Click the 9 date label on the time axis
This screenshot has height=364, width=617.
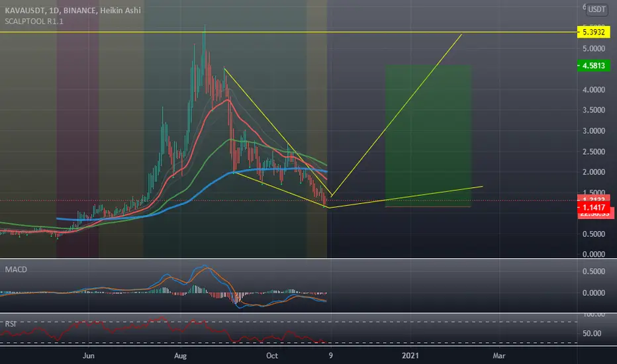pyautogui.click(x=330, y=356)
